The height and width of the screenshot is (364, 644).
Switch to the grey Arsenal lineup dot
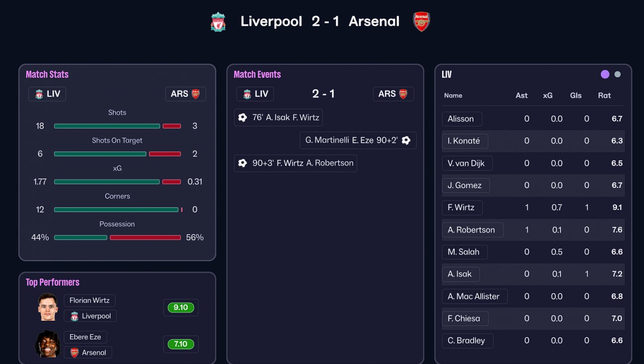coord(617,74)
